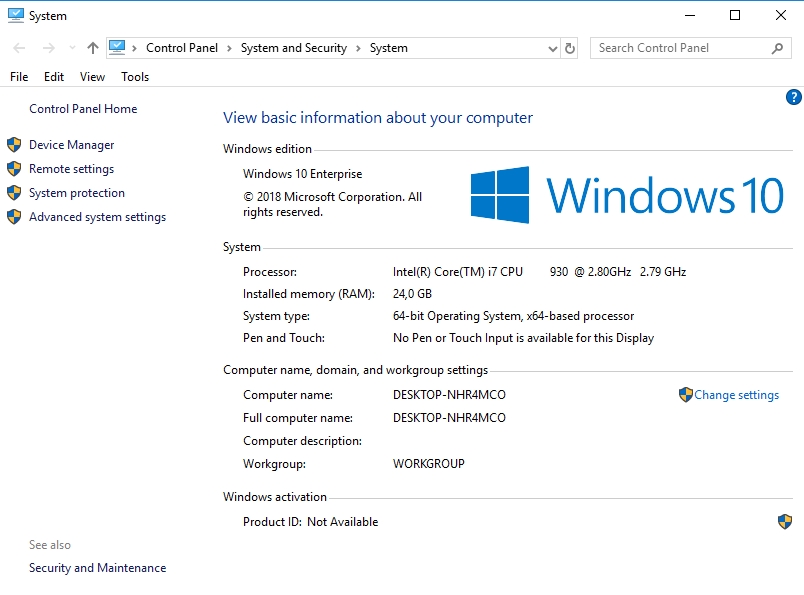Click the shield icon in Windows activation row

click(785, 522)
